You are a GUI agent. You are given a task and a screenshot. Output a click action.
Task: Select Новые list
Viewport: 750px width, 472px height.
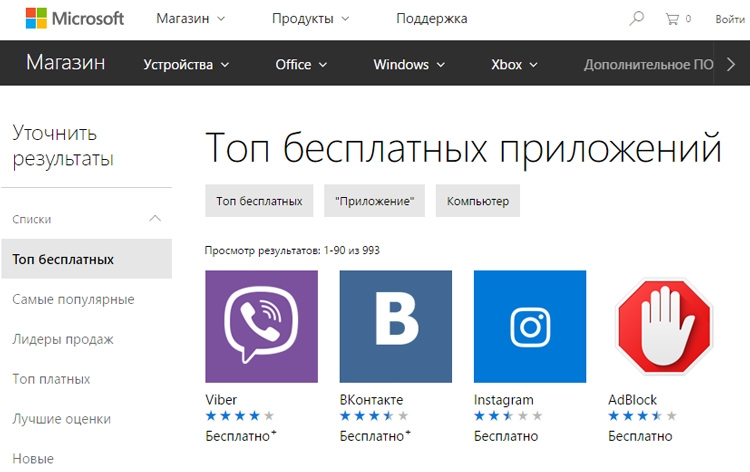click(33, 459)
